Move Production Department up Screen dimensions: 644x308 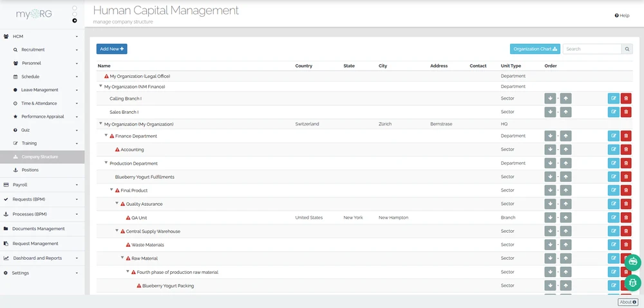565,163
